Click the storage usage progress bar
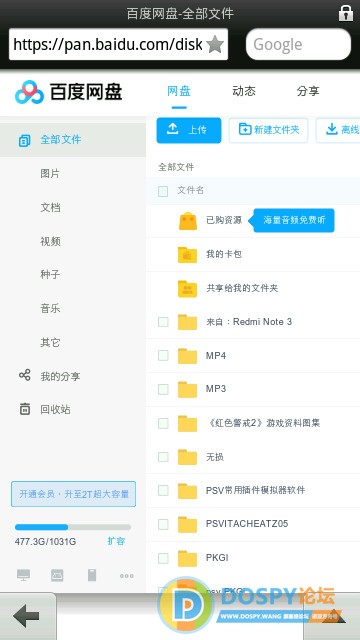 pos(73,527)
